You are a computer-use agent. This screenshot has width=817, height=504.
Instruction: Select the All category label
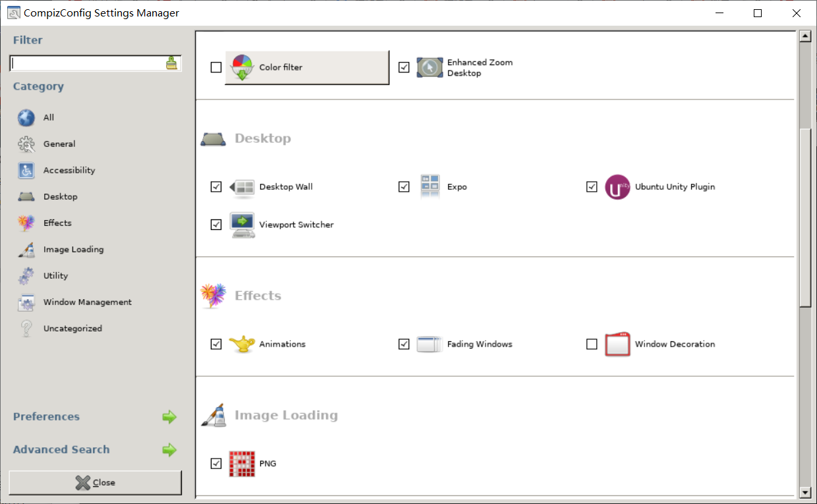pos(49,118)
